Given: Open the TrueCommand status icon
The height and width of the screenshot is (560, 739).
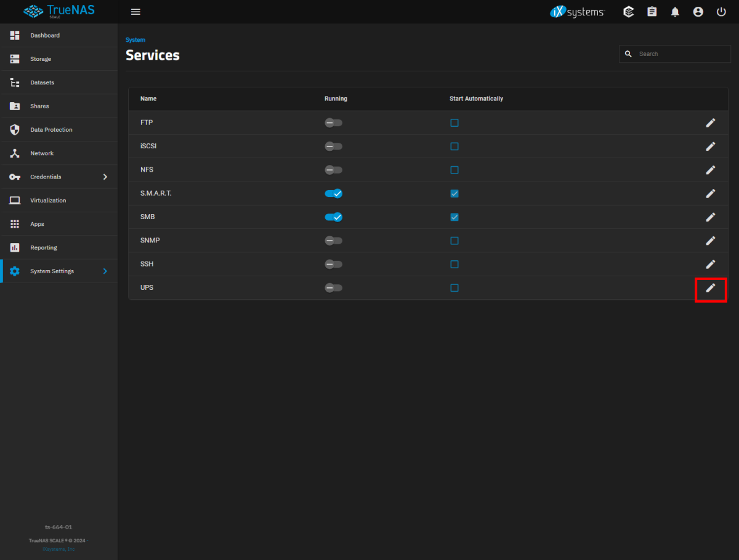Looking at the screenshot, I should click(629, 12).
